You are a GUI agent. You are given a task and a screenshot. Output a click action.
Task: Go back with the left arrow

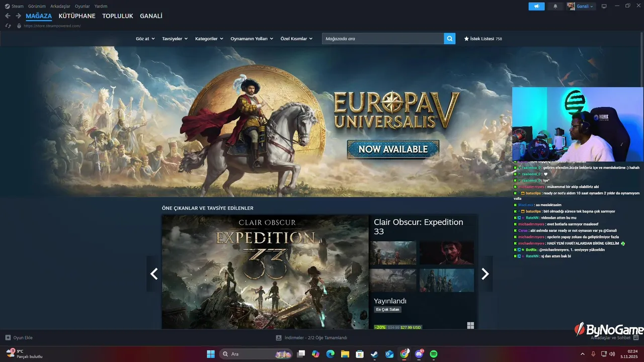pyautogui.click(x=8, y=16)
